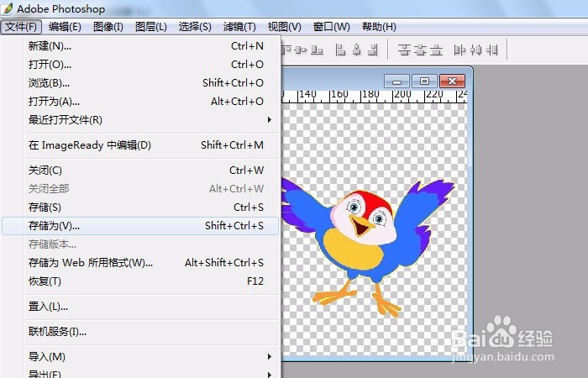Click the align vertical centers icon
This screenshot has width=588, height=378.
tap(301, 50)
